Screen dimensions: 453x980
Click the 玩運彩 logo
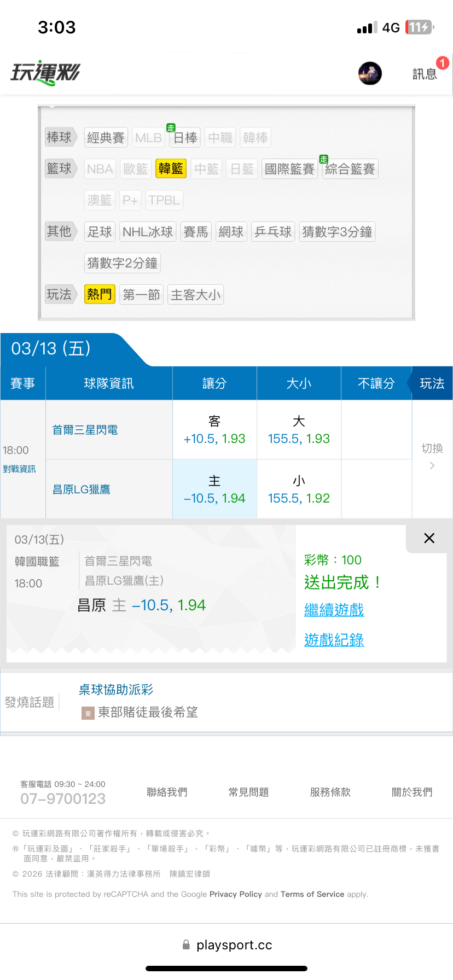[45, 73]
